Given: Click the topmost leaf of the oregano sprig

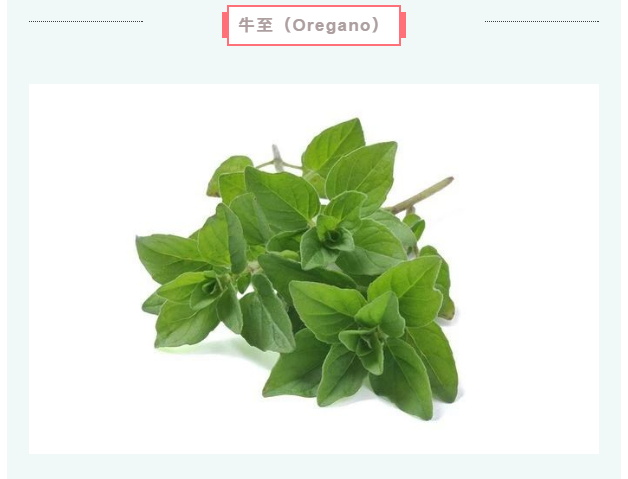Looking at the screenshot, I should coord(334,147).
